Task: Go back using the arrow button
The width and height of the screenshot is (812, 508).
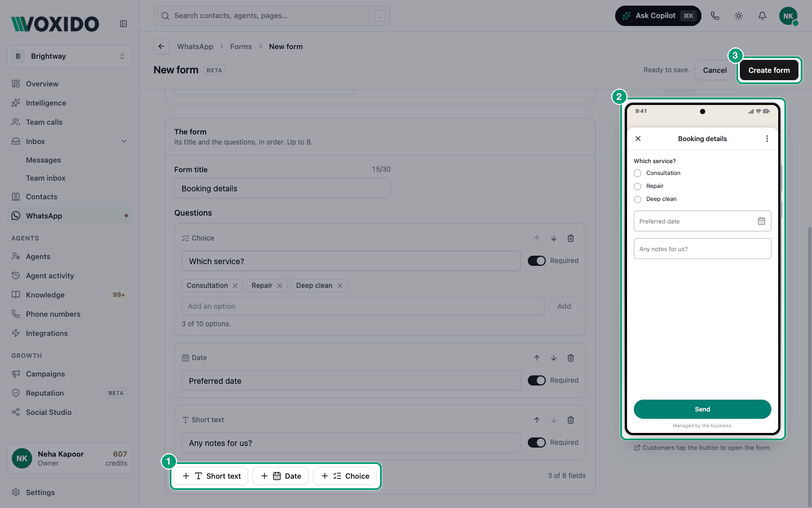Action: pos(161,46)
